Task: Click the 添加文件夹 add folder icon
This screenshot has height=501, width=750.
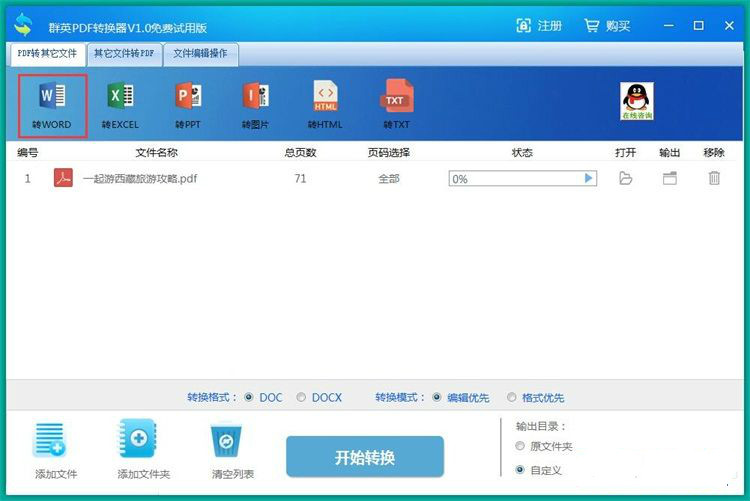Action: (138, 438)
